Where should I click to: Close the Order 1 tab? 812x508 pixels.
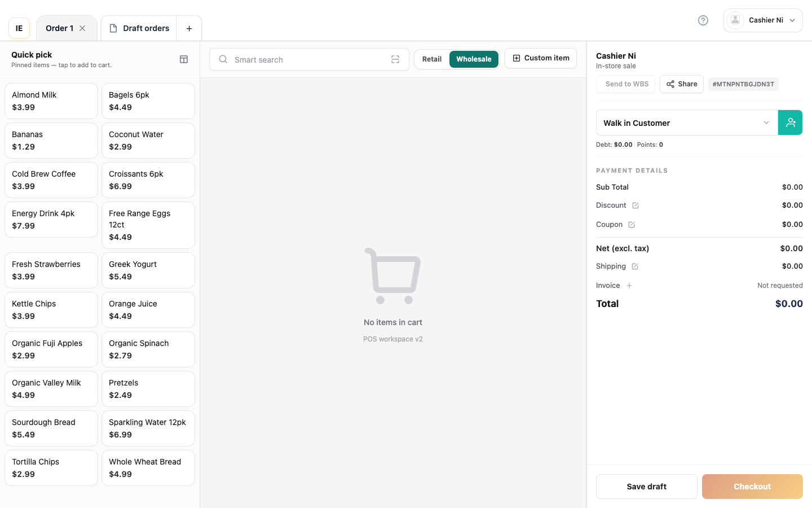82,28
